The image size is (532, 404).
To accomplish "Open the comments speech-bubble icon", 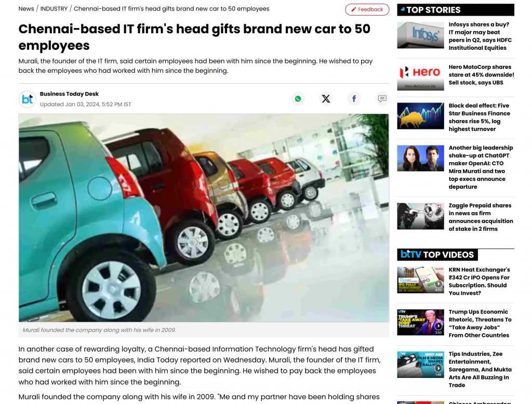I will pyautogui.click(x=382, y=99).
